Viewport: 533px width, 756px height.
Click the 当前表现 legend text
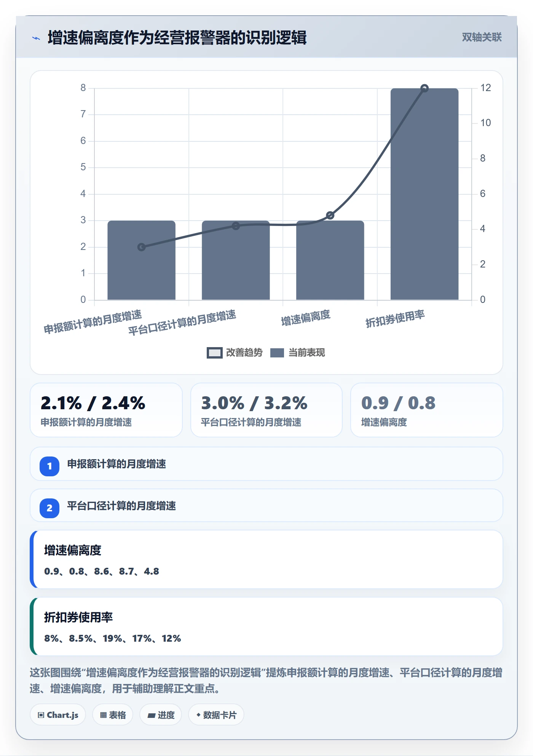[306, 353]
